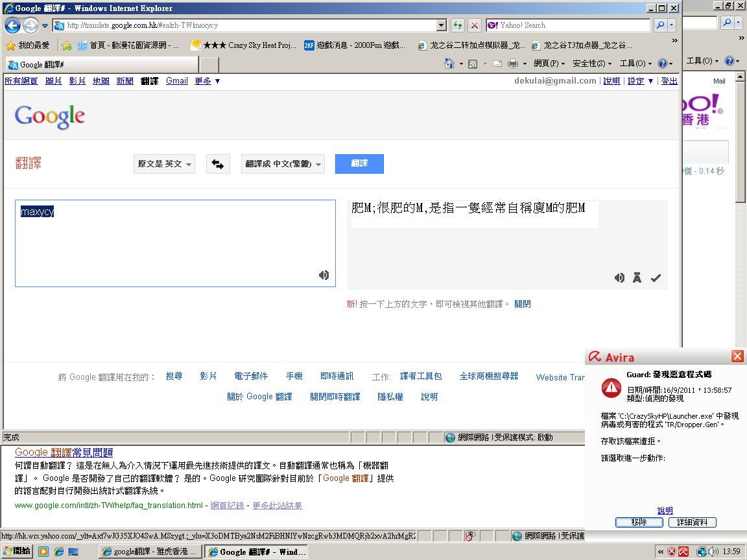
Task: Close the Avira alert popup
Action: pyautogui.click(x=737, y=356)
